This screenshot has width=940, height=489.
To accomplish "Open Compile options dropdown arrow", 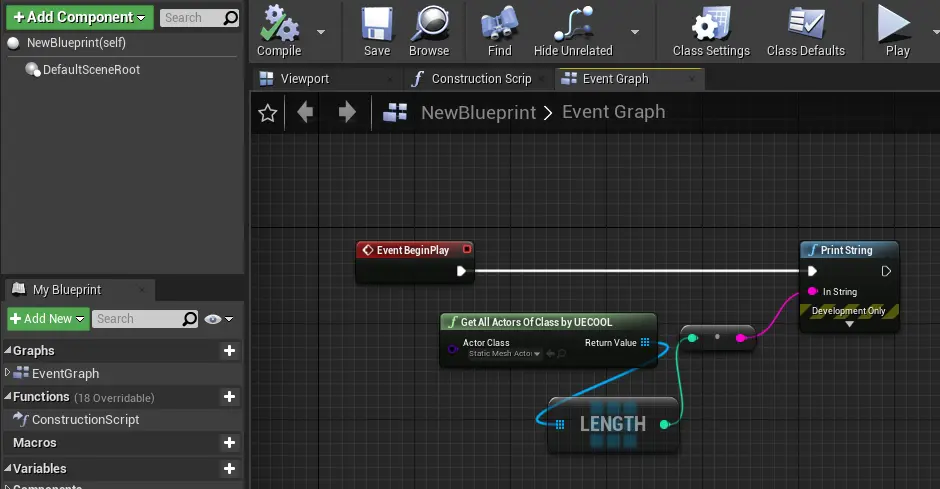I will coord(321,32).
